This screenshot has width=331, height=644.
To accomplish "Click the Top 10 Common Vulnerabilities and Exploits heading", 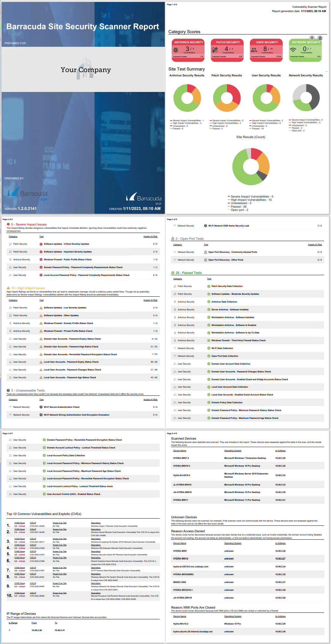I will click(x=44, y=514).
